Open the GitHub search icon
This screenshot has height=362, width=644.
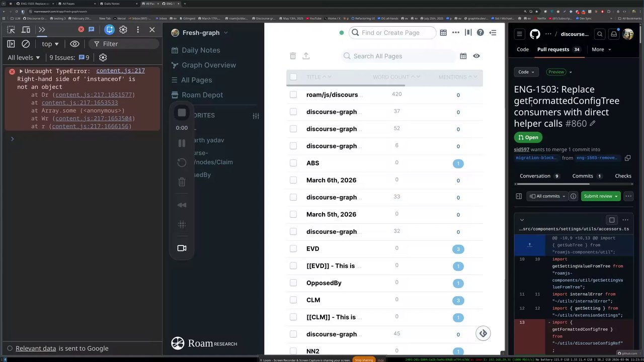click(x=600, y=34)
